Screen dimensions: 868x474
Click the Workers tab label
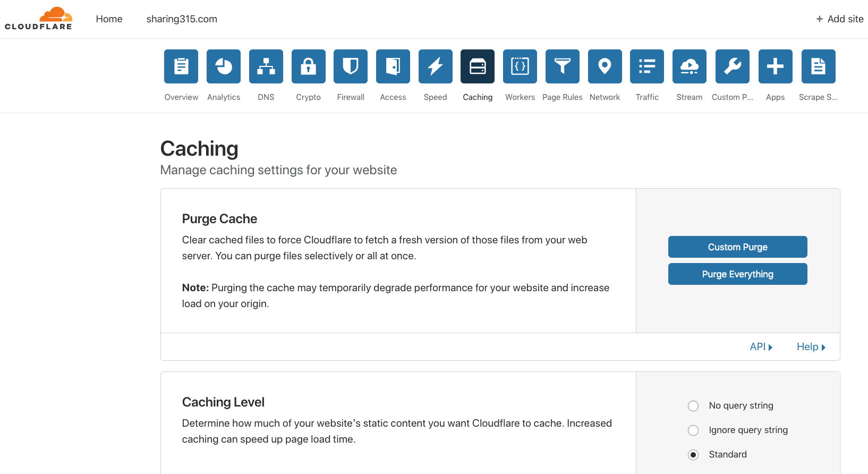520,97
